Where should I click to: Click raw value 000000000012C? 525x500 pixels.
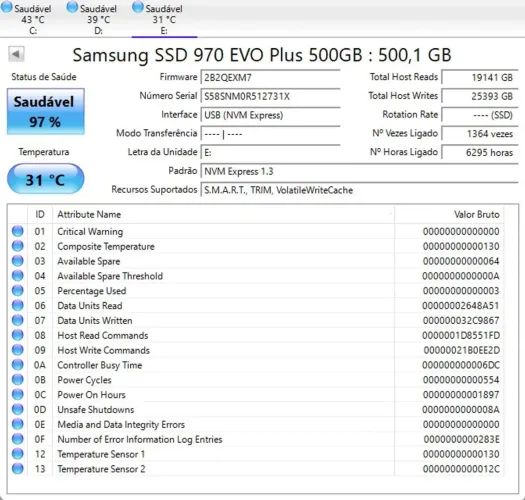[x=461, y=469]
